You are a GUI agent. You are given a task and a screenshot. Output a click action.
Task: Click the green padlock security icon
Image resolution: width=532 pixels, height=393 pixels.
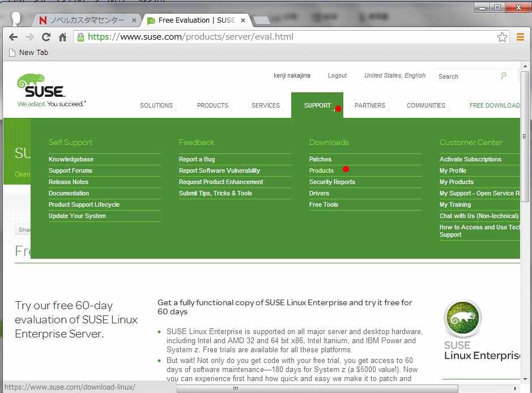(x=81, y=37)
